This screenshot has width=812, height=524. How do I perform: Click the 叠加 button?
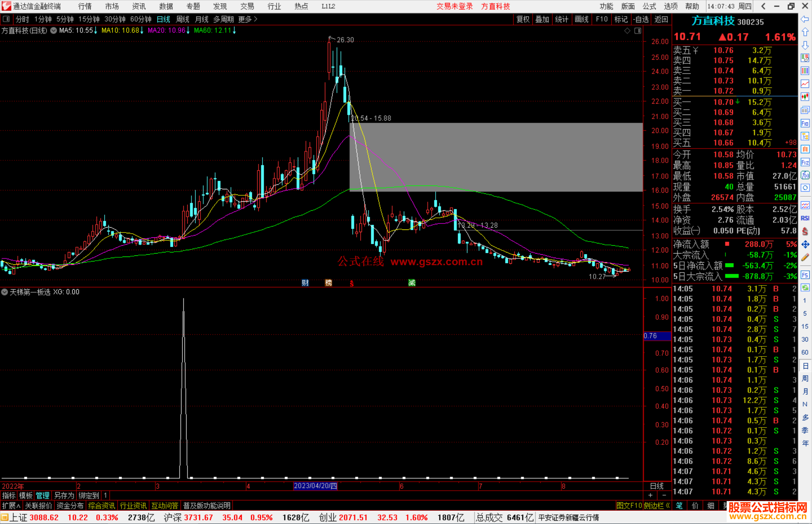pyautogui.click(x=542, y=19)
